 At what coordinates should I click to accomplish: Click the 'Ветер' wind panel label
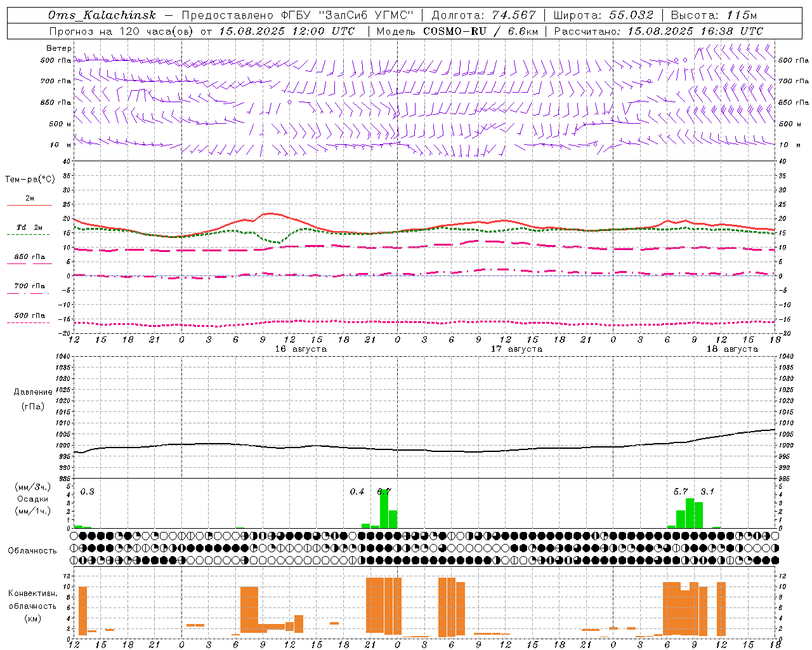[59, 48]
